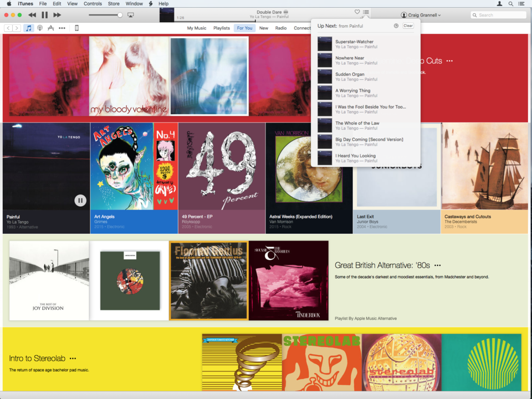
Task: Open options for Intro to Stereolab
Action: pos(73,359)
